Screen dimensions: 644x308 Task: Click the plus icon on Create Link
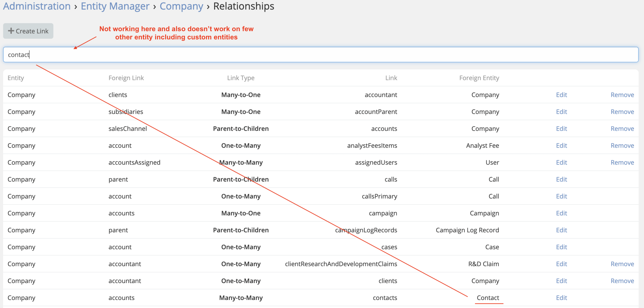[x=11, y=31]
